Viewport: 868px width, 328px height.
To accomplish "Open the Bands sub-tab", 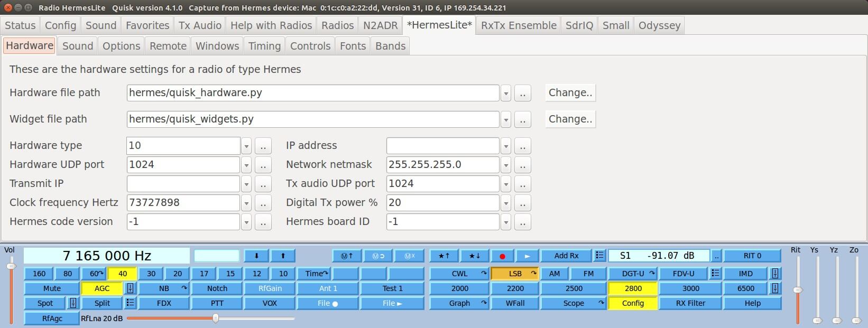I will point(390,46).
